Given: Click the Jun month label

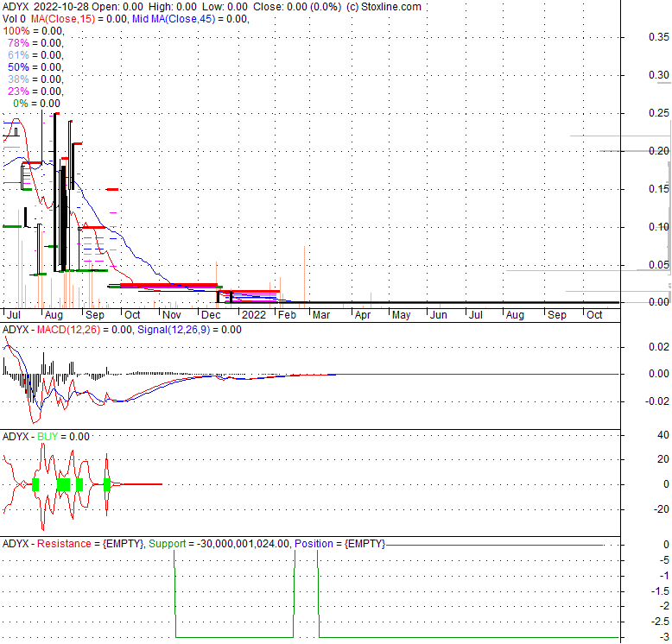Looking at the screenshot, I should coord(439,315).
